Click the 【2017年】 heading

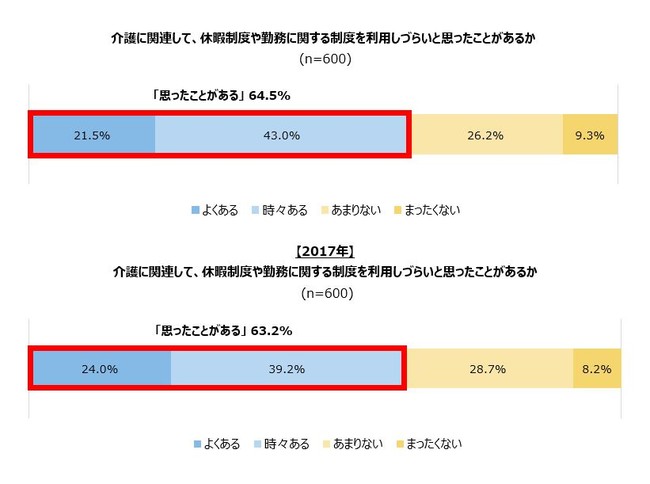[x=326, y=251]
